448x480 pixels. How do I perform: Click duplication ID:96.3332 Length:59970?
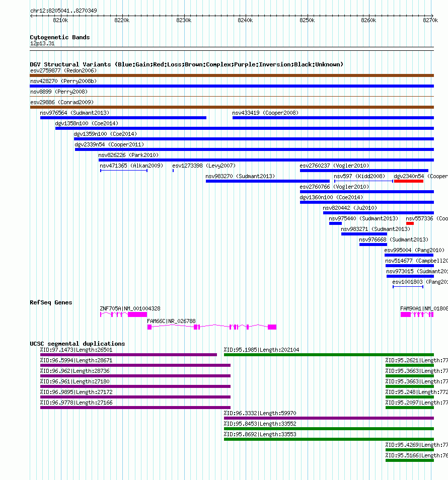329,418
